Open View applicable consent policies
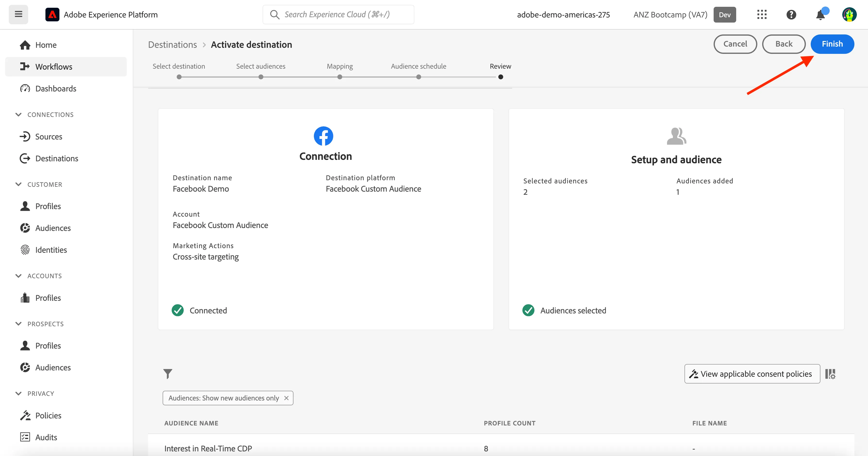868x456 pixels. pyautogui.click(x=752, y=374)
